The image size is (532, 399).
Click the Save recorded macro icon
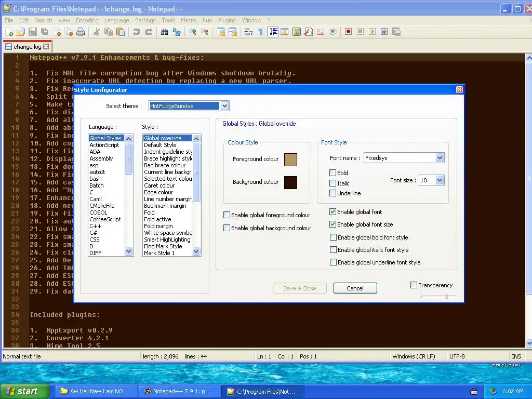(x=396, y=32)
